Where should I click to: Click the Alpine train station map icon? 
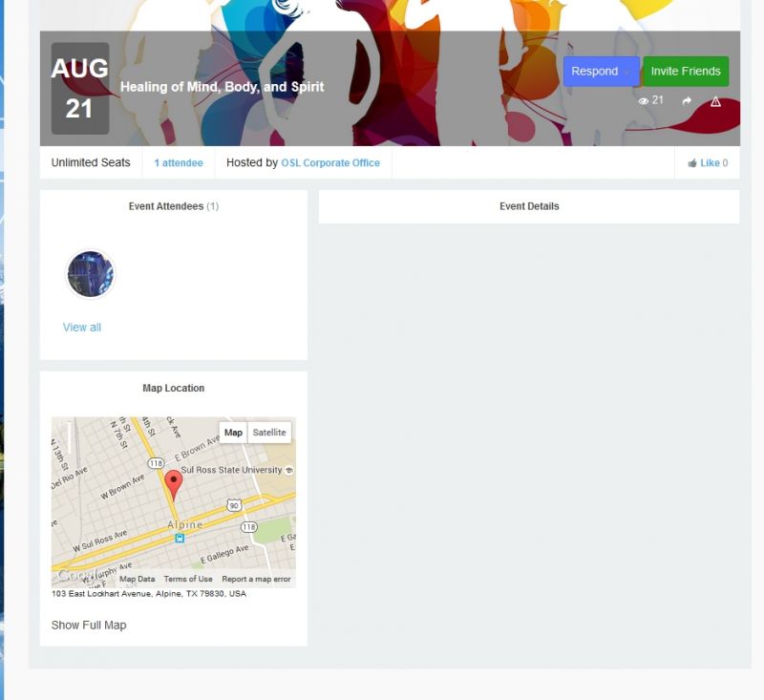(x=180, y=539)
